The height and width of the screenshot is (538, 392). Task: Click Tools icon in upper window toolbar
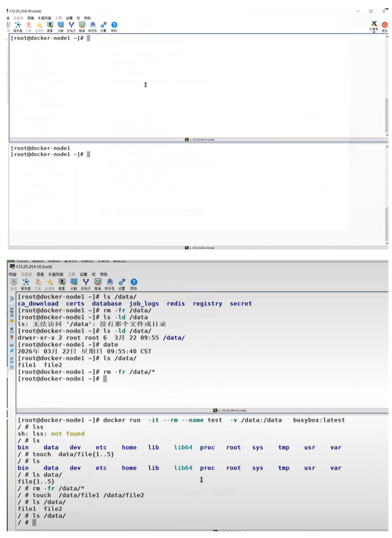[29, 26]
